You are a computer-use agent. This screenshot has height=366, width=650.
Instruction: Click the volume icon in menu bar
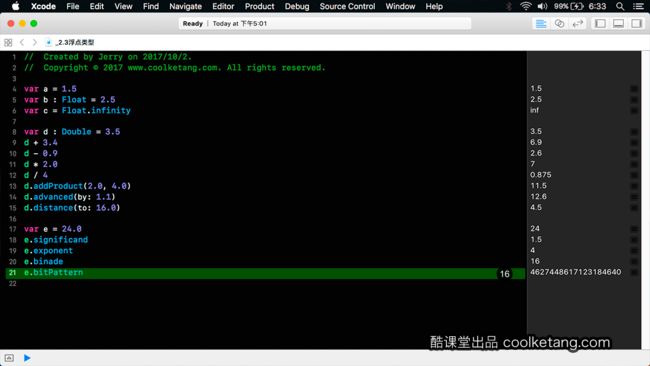click(542, 6)
